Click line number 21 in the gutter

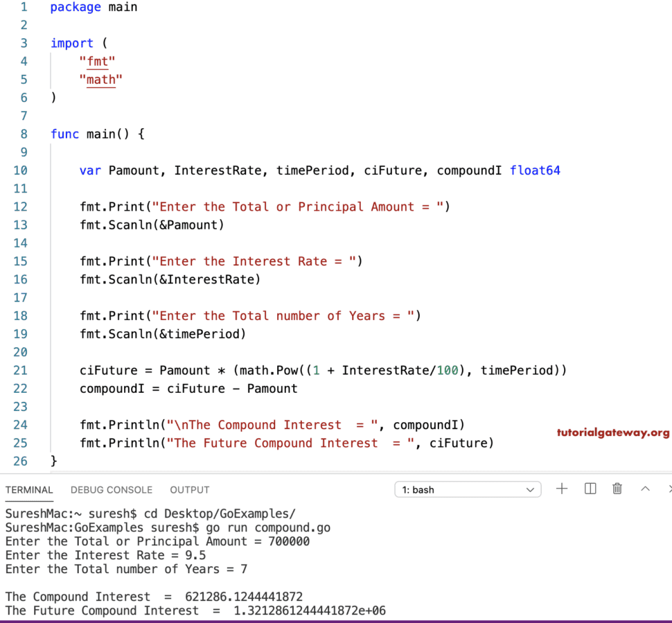[x=20, y=370]
